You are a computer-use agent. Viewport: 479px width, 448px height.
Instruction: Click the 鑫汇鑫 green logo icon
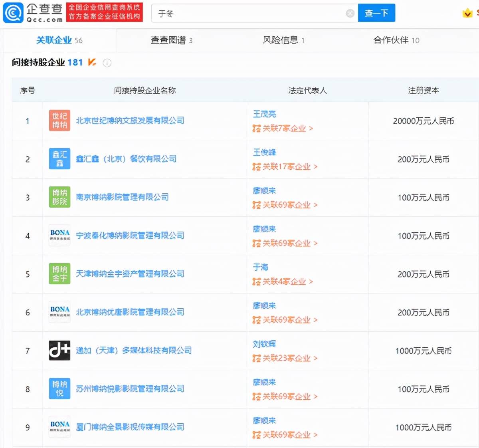pyautogui.click(x=59, y=159)
